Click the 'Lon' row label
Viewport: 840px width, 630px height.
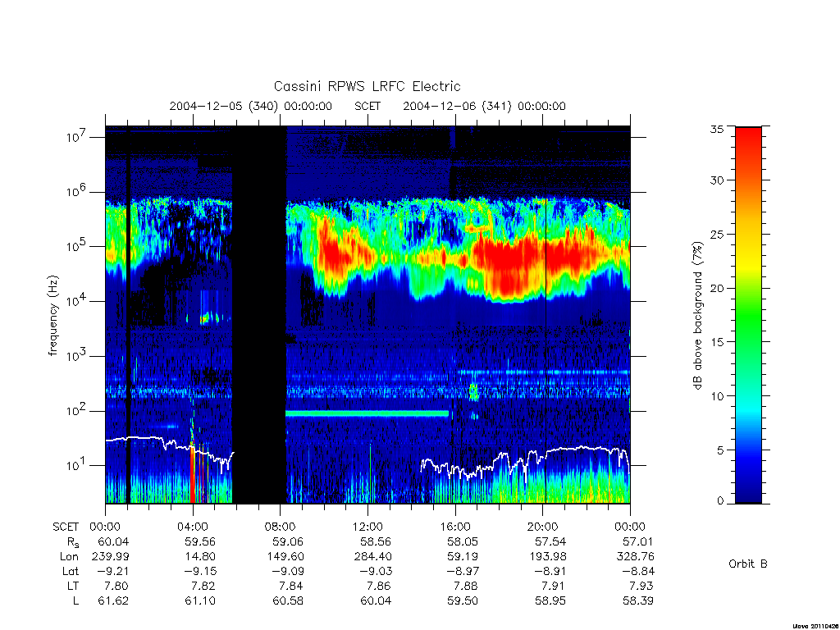(x=69, y=557)
